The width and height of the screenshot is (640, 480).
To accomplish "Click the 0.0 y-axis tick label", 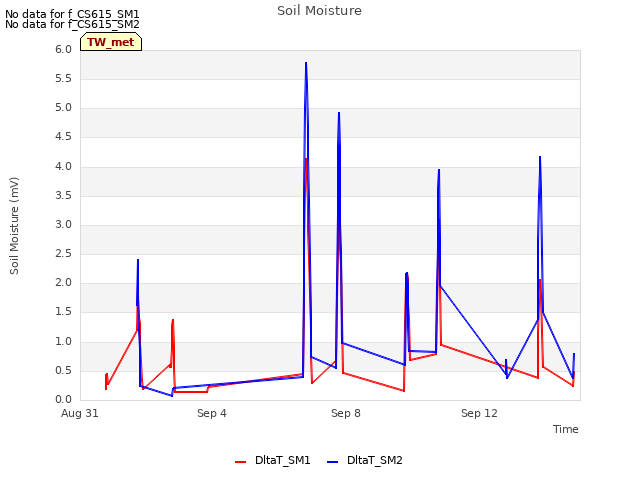I will [63, 400].
